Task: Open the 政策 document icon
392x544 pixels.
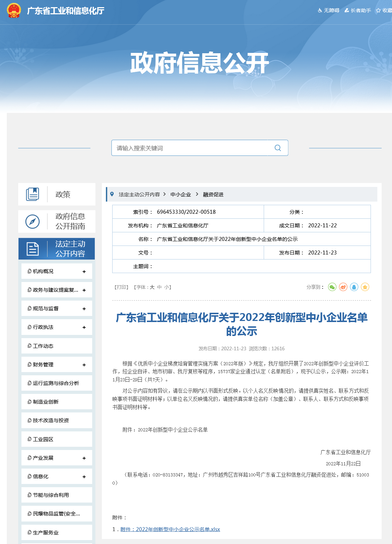Action: (33, 194)
